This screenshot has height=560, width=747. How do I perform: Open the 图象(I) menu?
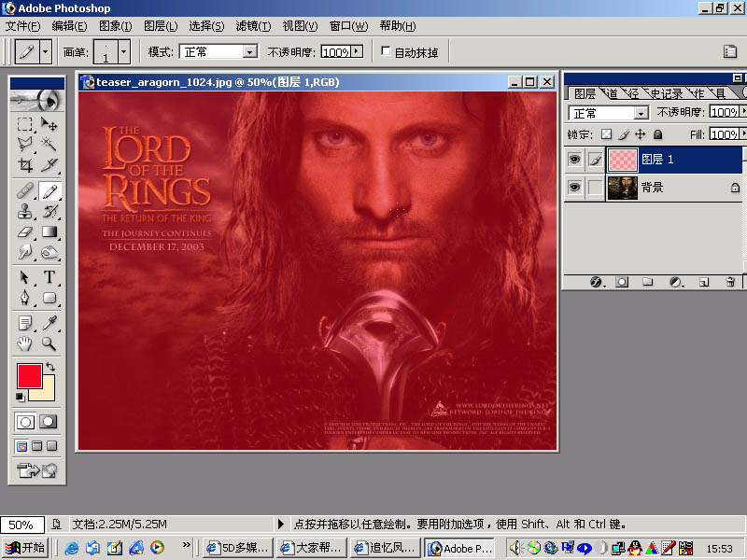point(115,26)
